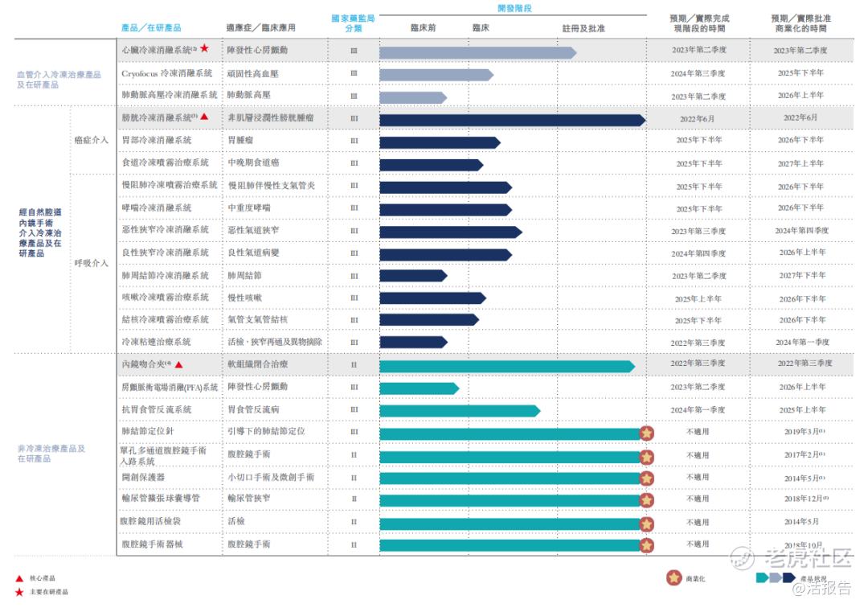
Task: Click the dark blue progress bar for 膀胱冷凍消融系統
Action: click(x=513, y=120)
